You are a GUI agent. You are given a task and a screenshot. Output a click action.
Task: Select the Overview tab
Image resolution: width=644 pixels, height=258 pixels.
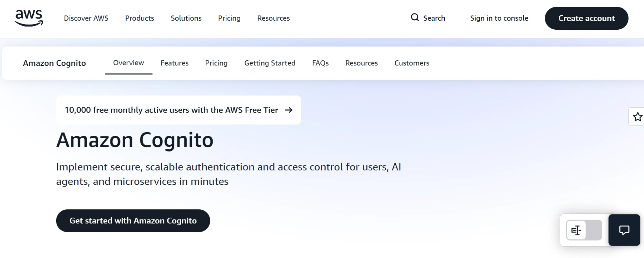(129, 63)
